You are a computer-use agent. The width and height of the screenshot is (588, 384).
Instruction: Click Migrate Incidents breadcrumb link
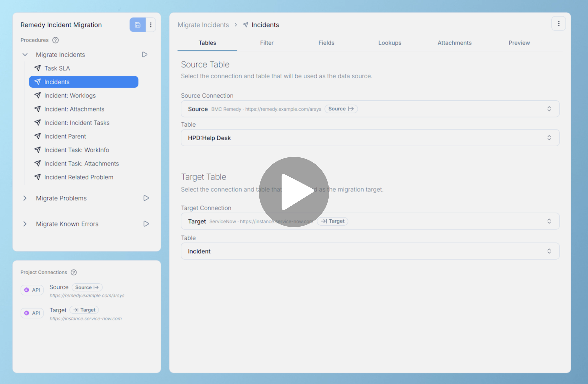click(203, 25)
